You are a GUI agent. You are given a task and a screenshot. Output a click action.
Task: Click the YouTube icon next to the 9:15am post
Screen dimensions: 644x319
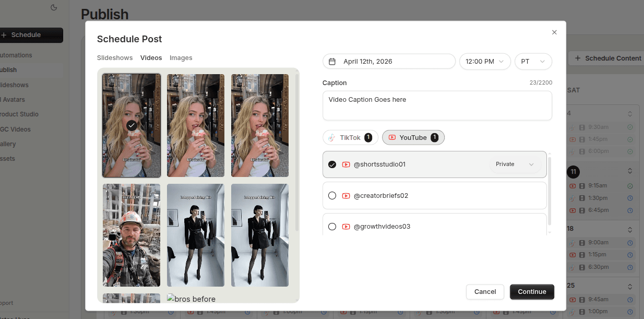point(573,185)
